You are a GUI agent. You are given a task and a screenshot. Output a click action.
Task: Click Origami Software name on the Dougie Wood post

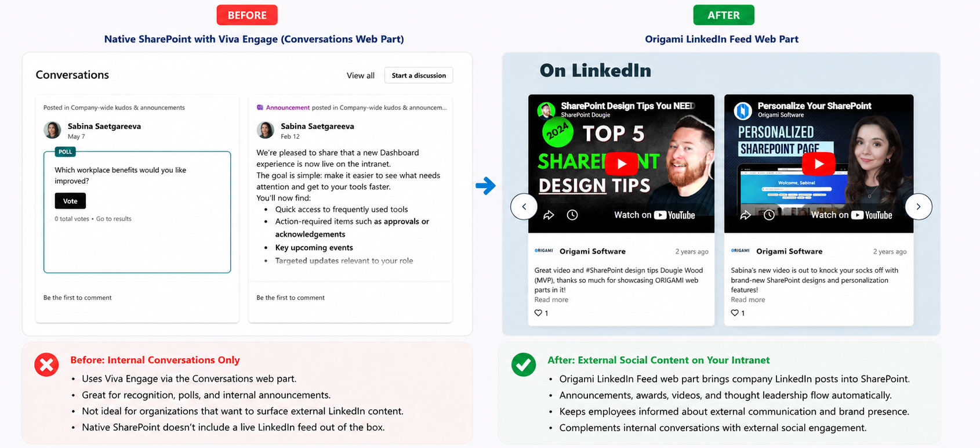coord(593,251)
